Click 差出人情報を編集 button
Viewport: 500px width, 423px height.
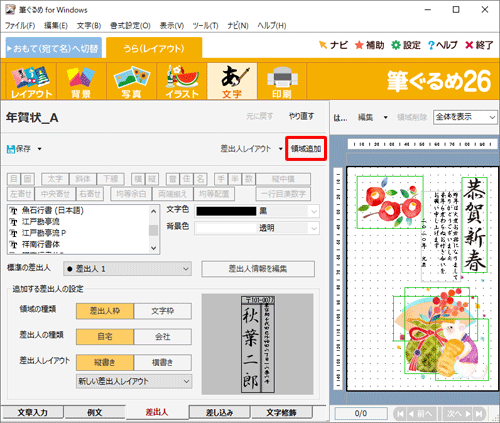pyautogui.click(x=258, y=269)
